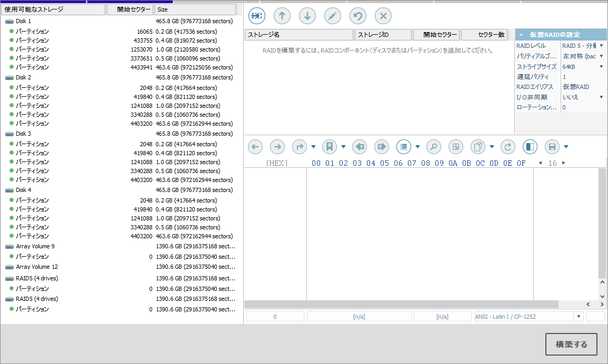Open search with the magnifier icon
The image size is (608, 364).
point(434,147)
